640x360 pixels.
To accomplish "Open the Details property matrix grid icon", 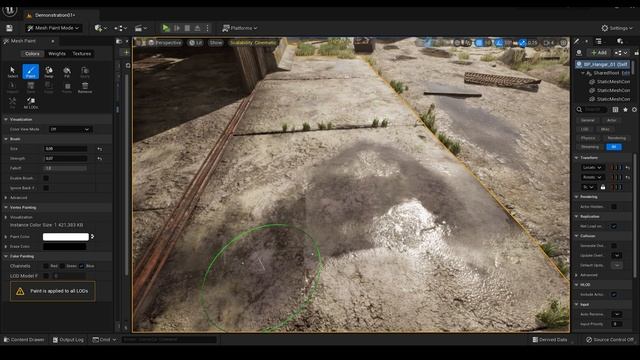I will click(x=616, y=109).
